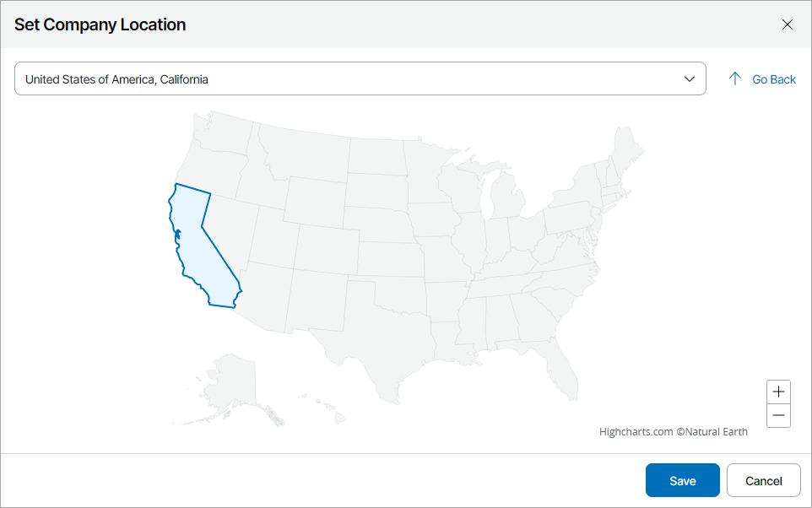Click the minus map control
The height and width of the screenshot is (508, 812).
778,415
